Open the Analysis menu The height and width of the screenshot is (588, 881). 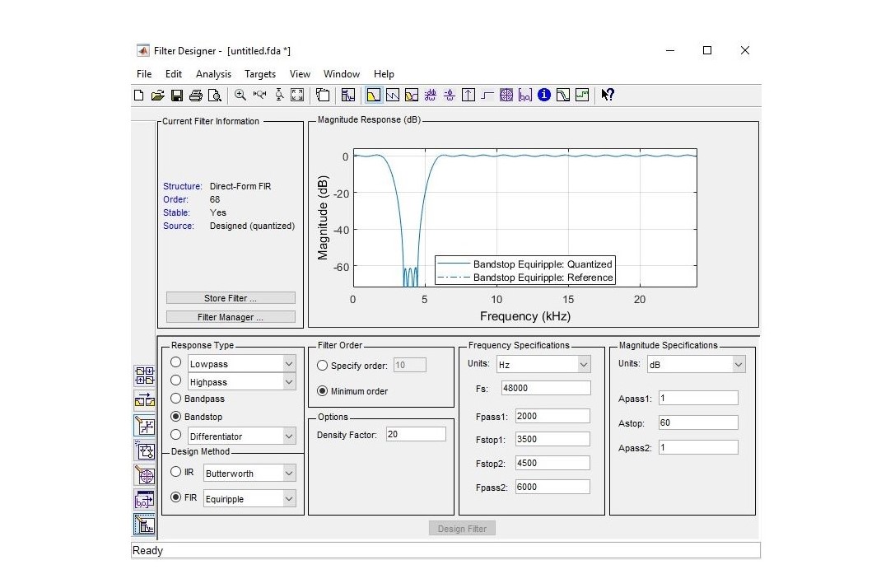coord(213,73)
